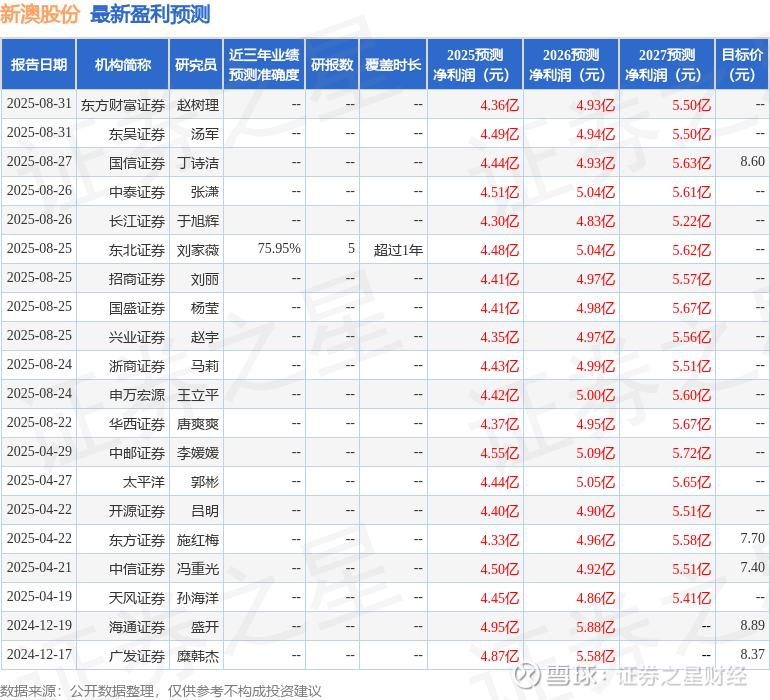Click the 2025-08-27 report date
This screenshot has height=700, width=770.
(39, 161)
